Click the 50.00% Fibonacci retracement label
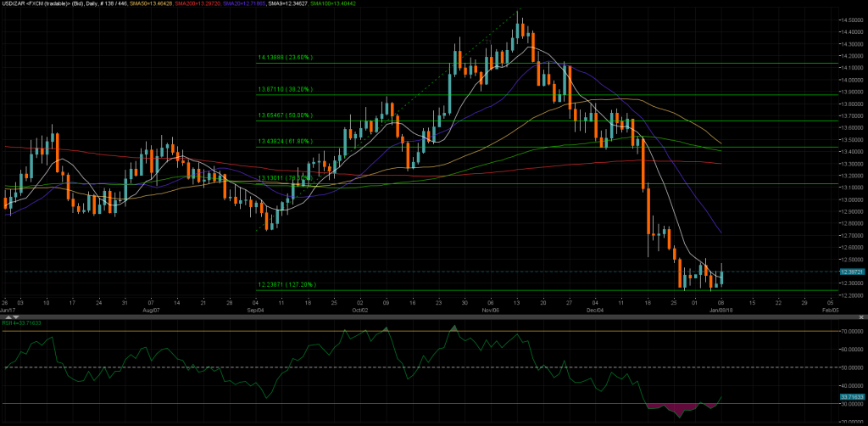 click(286, 115)
